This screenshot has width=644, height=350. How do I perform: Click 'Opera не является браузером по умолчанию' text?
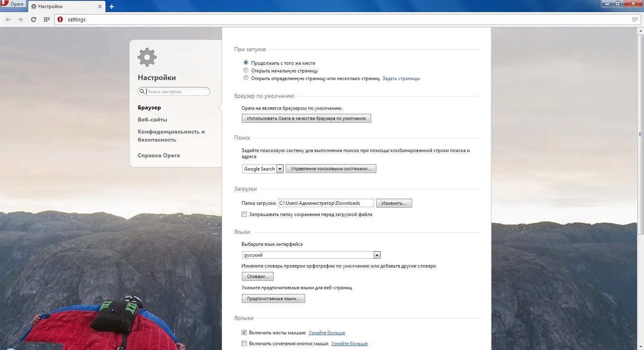292,108
